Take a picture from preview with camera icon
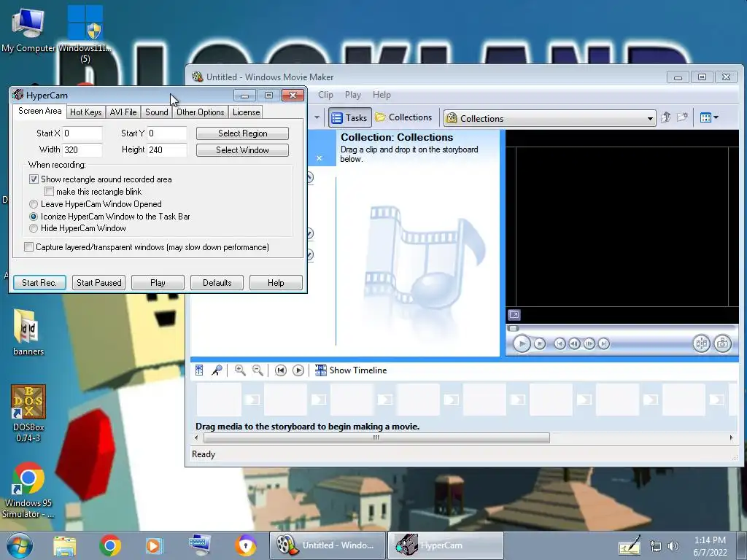Viewport: 747px width, 560px height. pos(723,343)
